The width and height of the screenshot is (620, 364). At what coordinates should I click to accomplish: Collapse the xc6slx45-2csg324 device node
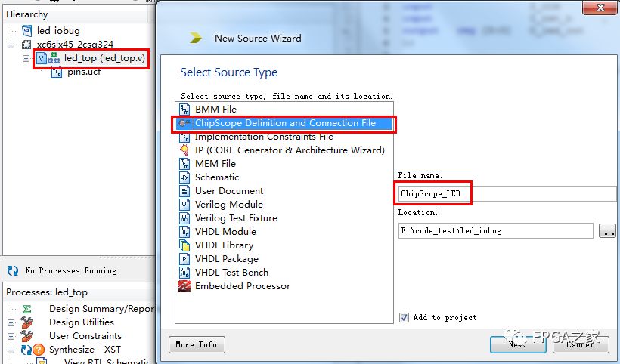pos(11,45)
